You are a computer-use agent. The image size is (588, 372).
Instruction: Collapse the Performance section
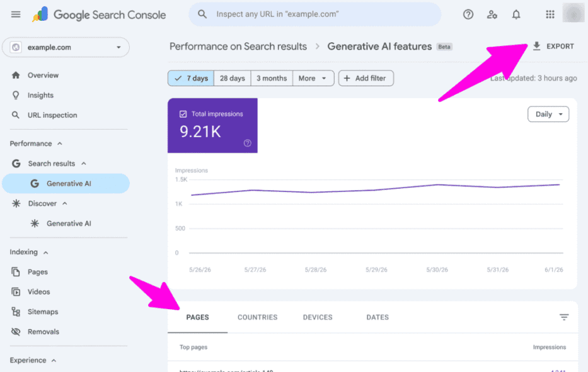pos(60,144)
